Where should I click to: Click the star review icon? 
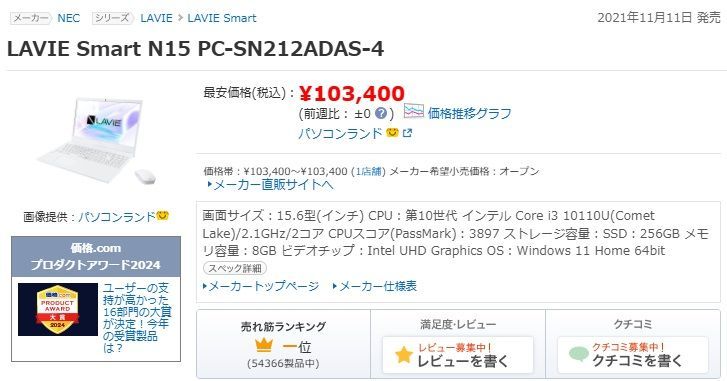click(x=404, y=355)
